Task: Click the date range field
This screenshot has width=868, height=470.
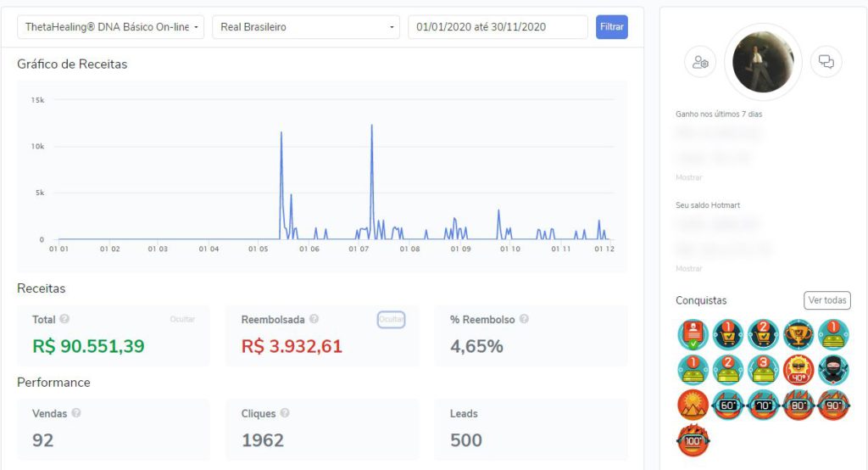Action: click(x=498, y=27)
